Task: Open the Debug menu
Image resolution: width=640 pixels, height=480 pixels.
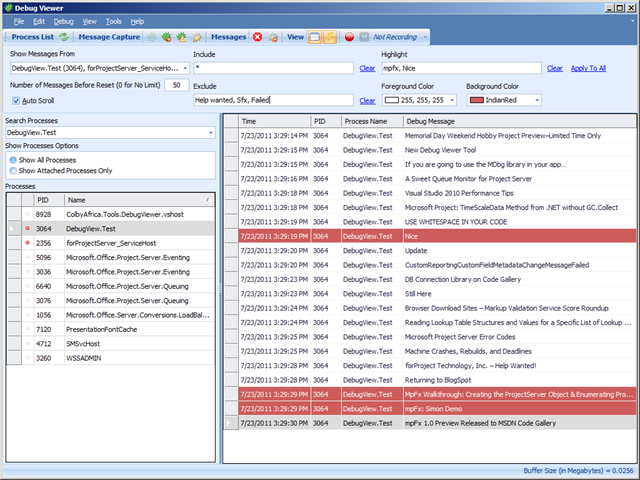Action: tap(63, 20)
